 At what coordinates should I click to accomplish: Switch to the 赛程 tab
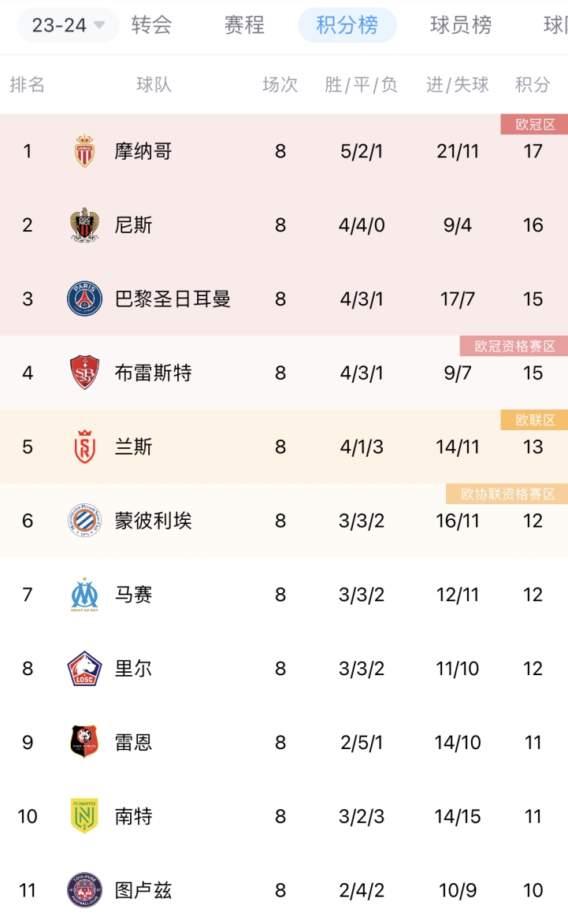244,25
